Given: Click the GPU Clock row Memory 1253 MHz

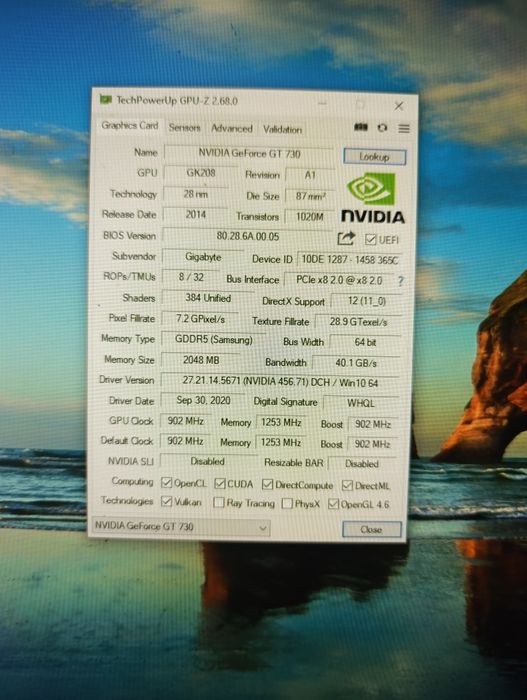Looking at the screenshot, I should point(281,422).
